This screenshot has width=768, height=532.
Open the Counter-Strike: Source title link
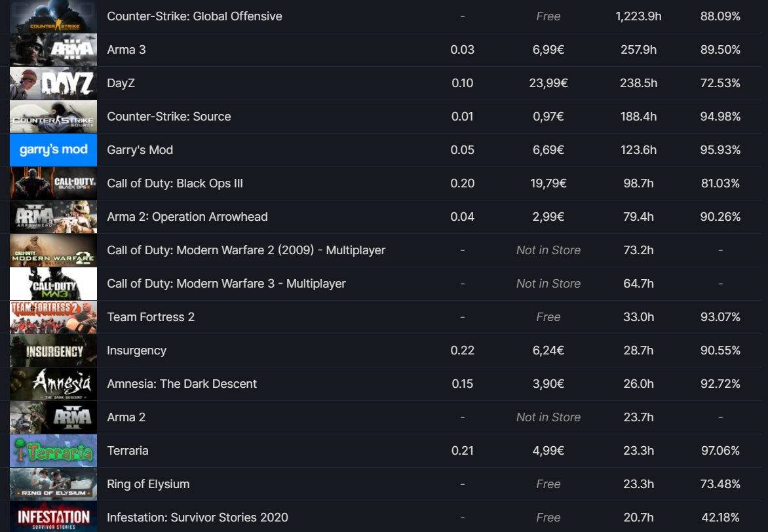click(169, 117)
